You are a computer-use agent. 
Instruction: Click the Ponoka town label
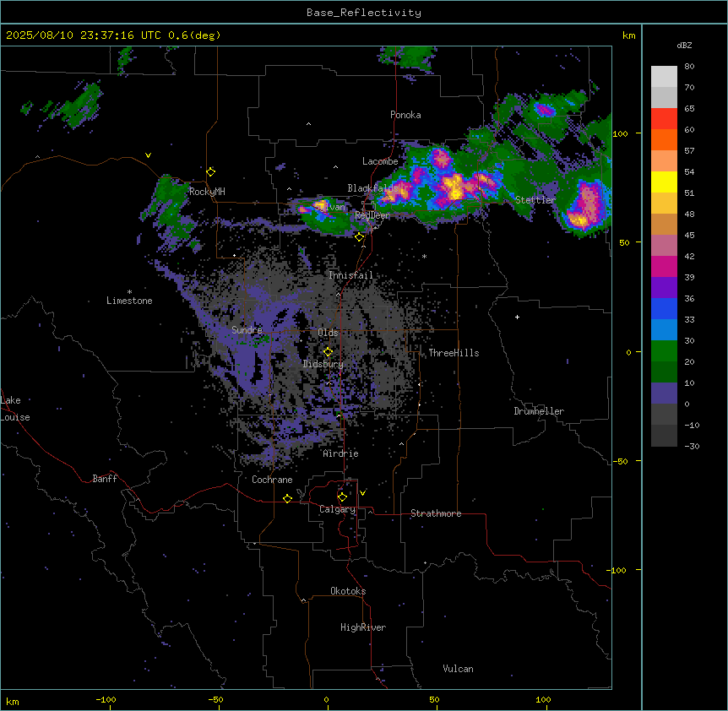pyautogui.click(x=405, y=115)
